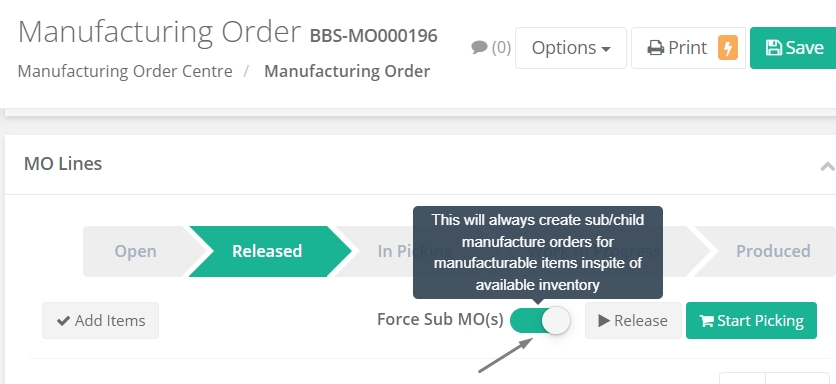836x384 pixels.
Task: Click the MO Lines section header
Action: tap(63, 164)
